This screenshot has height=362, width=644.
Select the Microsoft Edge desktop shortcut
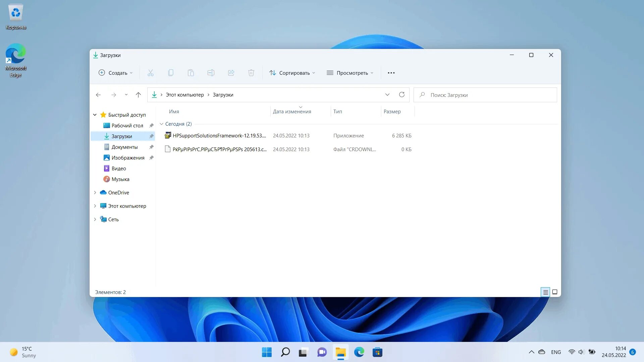pyautogui.click(x=16, y=60)
